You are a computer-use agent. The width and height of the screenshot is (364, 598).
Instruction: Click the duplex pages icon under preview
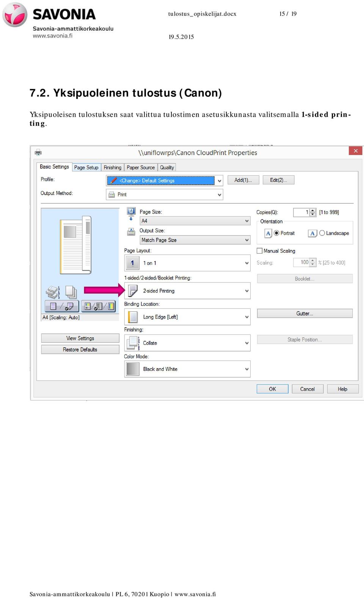(71, 292)
